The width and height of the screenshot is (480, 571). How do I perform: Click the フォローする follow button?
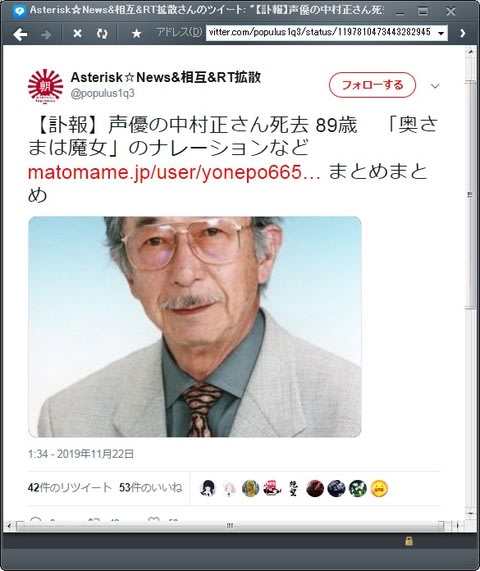(372, 85)
